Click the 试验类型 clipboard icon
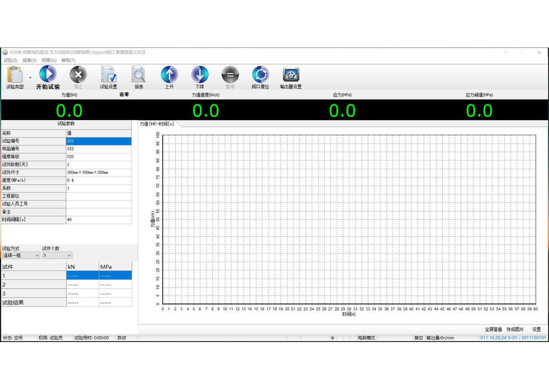The image size is (549, 392). click(15, 75)
